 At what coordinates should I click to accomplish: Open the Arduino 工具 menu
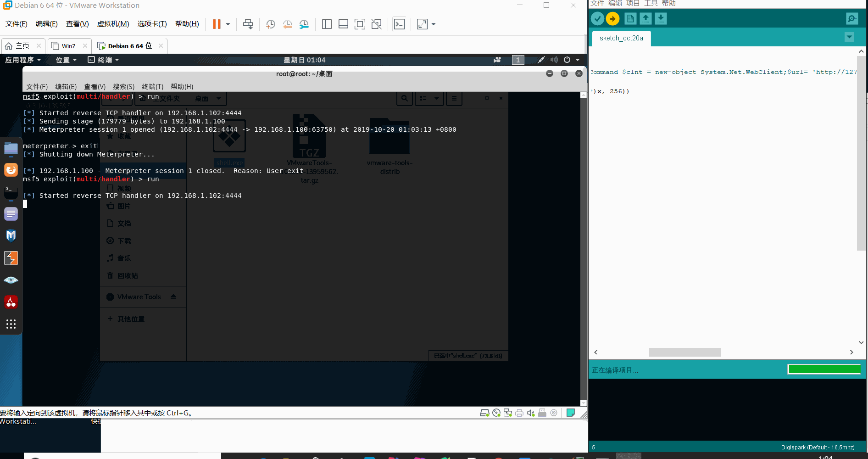[x=651, y=4]
